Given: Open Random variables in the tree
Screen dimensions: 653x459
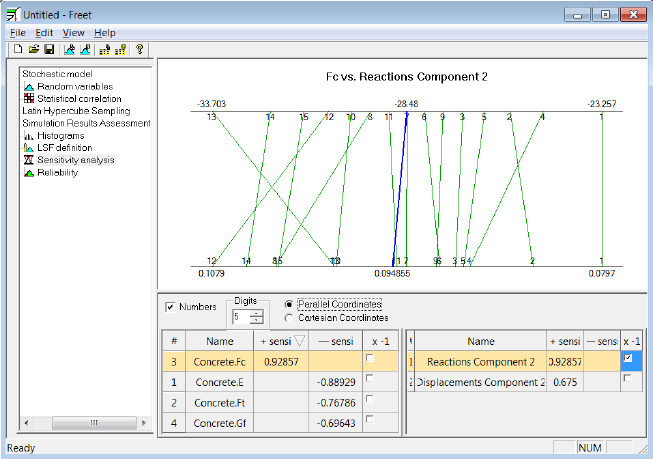Looking at the screenshot, I should 75,87.
